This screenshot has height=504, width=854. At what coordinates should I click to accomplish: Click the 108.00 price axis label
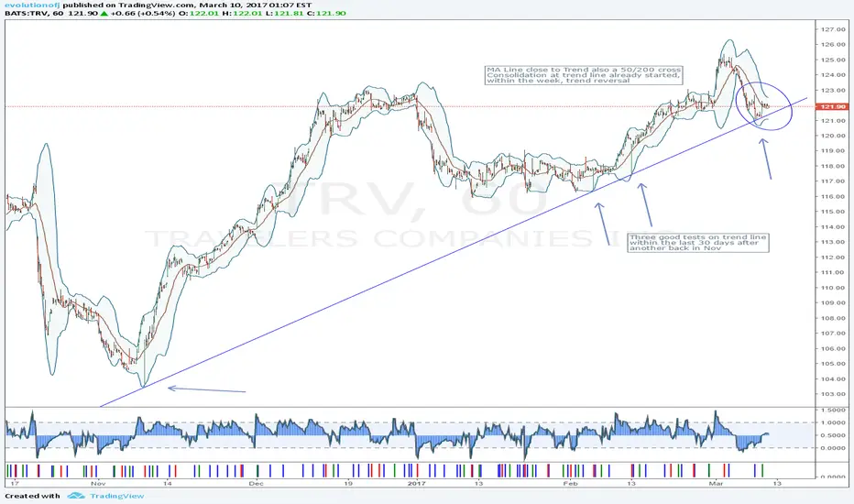[x=833, y=318]
